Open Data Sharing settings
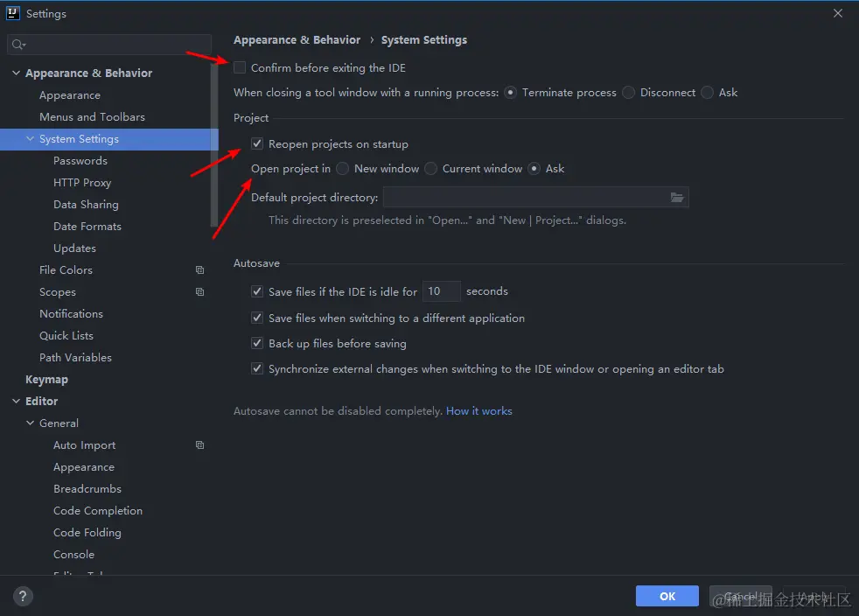 click(86, 205)
